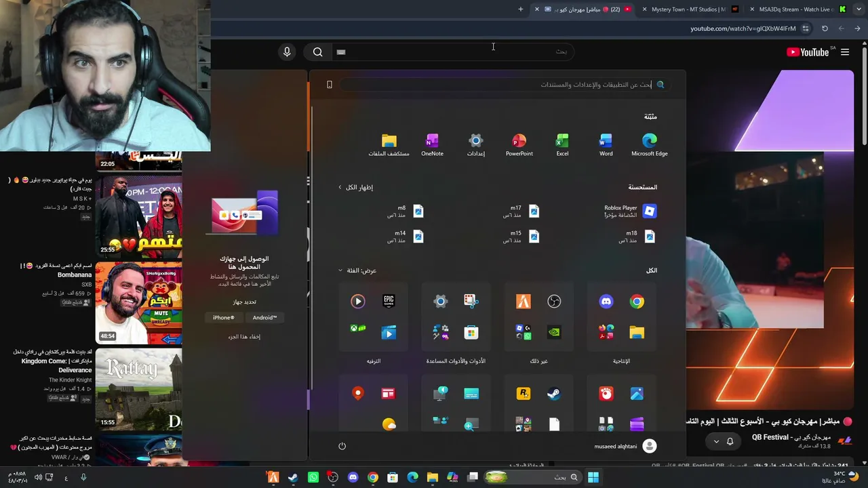Expand recommended with إظهار الكل
Screen dimensions: 868x488
[355, 187]
